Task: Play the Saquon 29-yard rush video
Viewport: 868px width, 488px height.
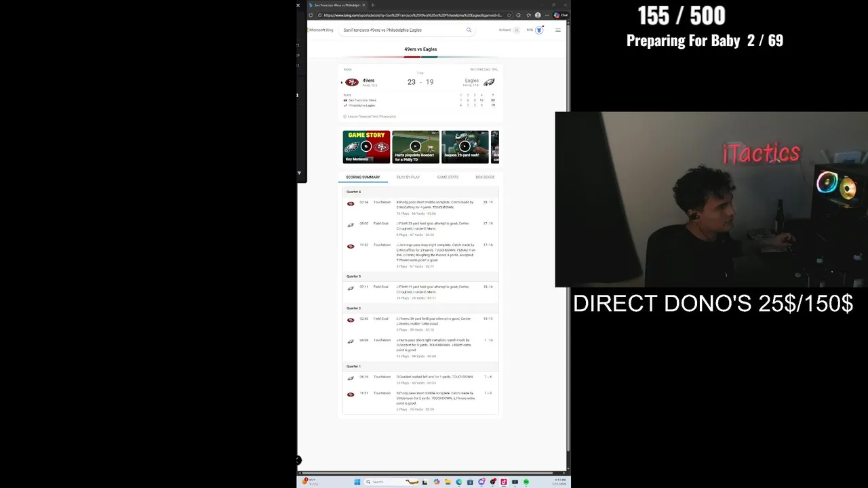Action: 465,146
